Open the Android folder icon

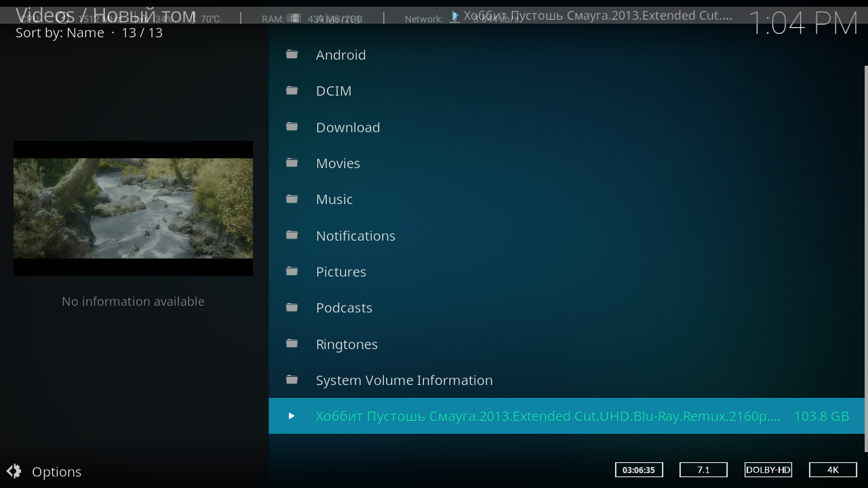point(292,54)
